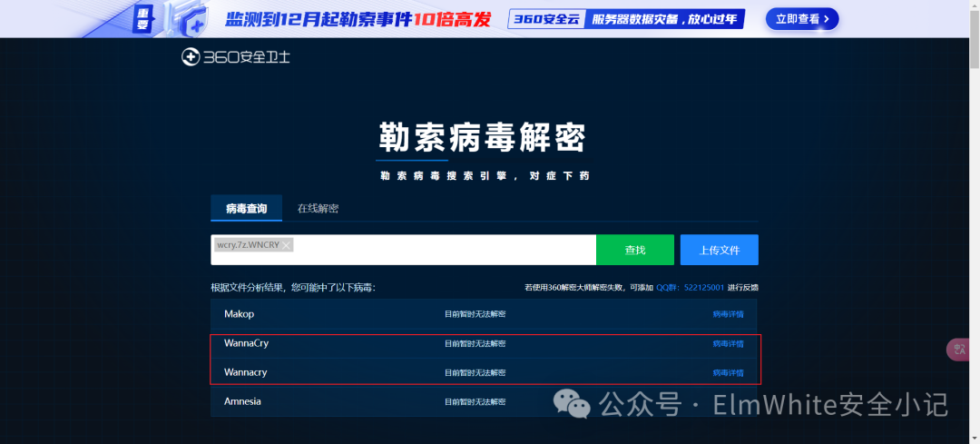Open the 360安全云 banner label
The width and height of the screenshot is (980, 444).
pyautogui.click(x=547, y=19)
